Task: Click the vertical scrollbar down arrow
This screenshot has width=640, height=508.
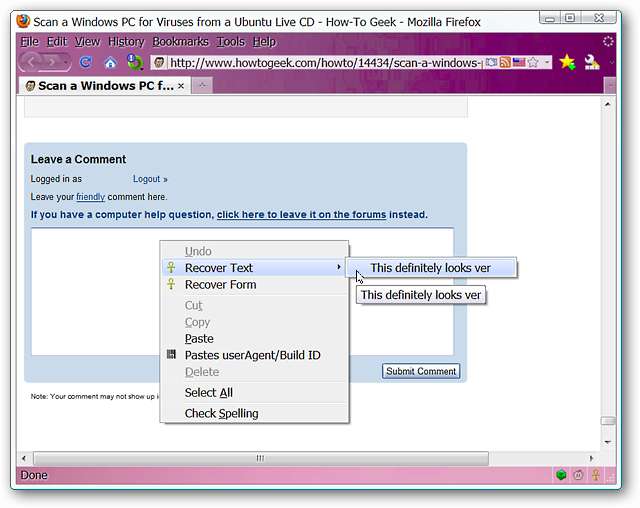Action: click(608, 442)
